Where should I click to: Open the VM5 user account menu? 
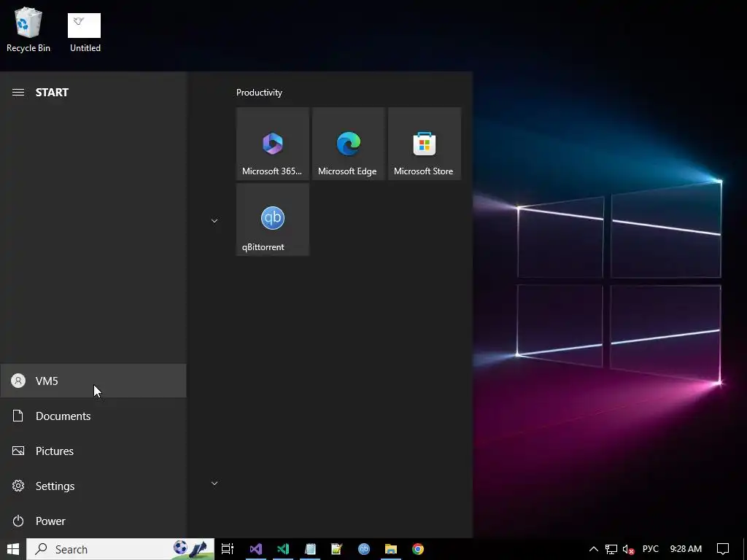pyautogui.click(x=93, y=381)
